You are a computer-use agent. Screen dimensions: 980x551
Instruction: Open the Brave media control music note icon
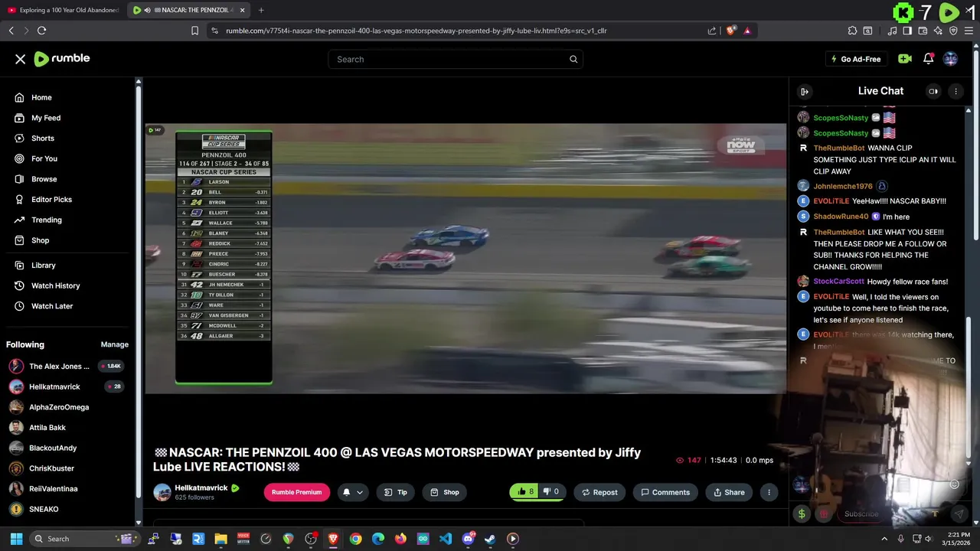893,31
